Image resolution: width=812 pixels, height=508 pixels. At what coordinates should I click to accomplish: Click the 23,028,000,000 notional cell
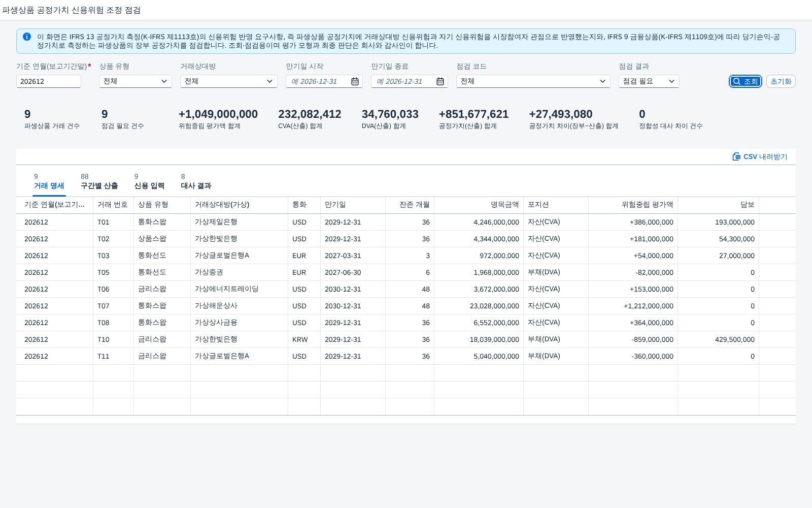click(479, 306)
